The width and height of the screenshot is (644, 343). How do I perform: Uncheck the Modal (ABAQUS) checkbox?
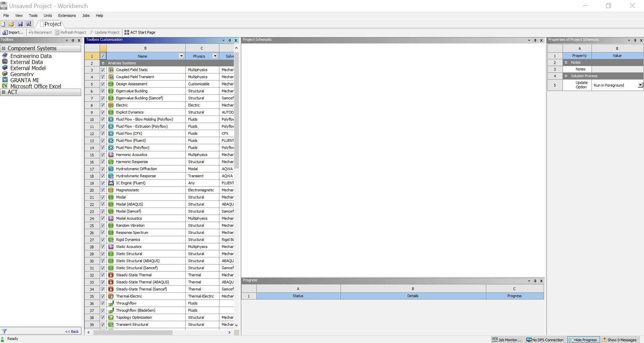103,204
